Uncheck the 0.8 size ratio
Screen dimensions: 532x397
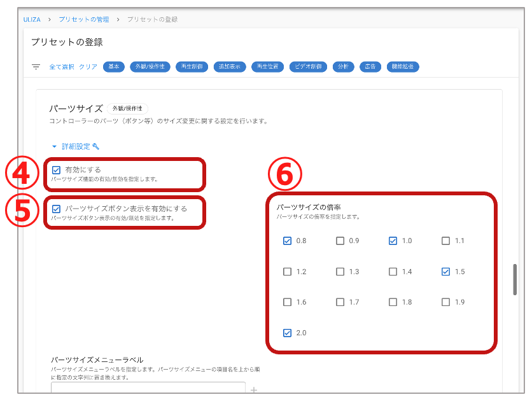[287, 240]
